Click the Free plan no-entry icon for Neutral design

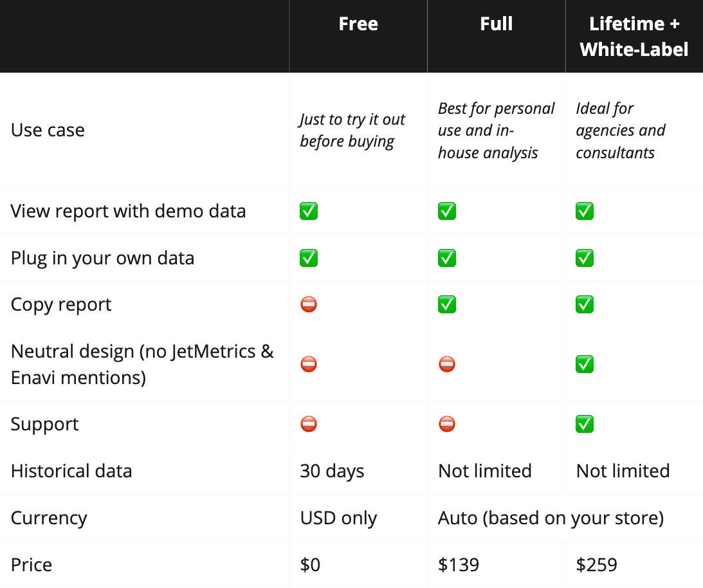coord(309,364)
